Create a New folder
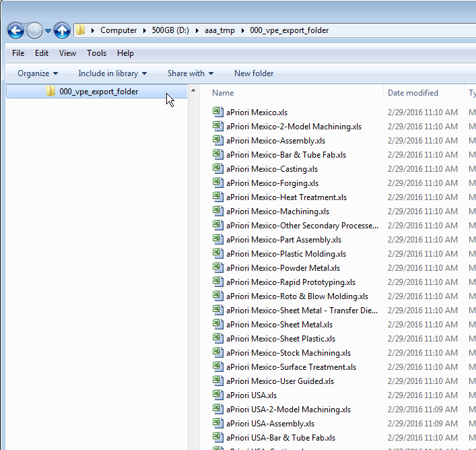 pos(254,73)
